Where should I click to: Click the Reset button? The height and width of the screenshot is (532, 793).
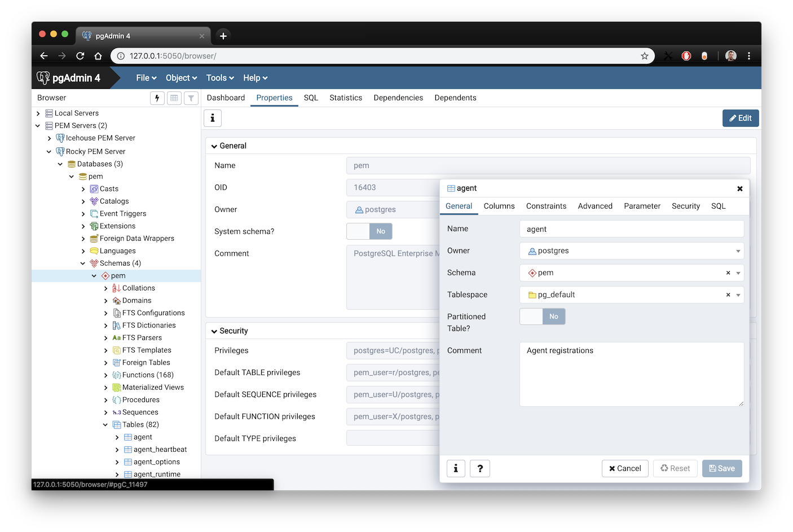coord(675,468)
